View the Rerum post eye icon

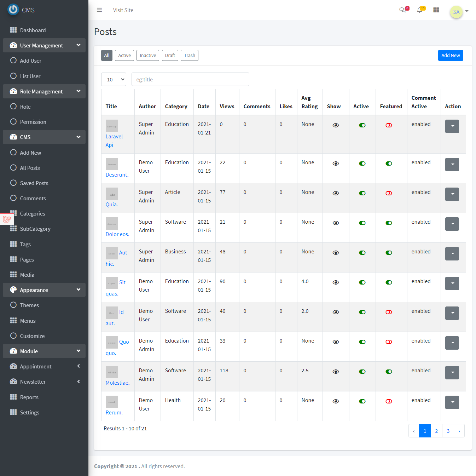point(336,401)
